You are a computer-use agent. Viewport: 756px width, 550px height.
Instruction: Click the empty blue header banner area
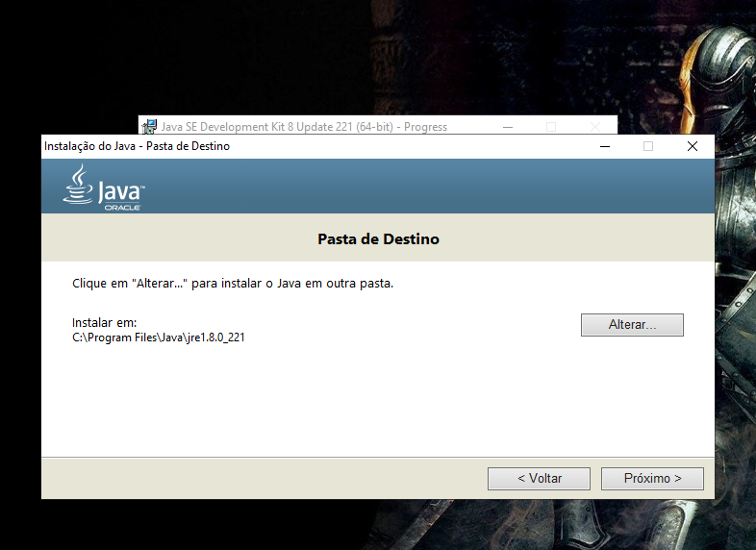coord(433,186)
